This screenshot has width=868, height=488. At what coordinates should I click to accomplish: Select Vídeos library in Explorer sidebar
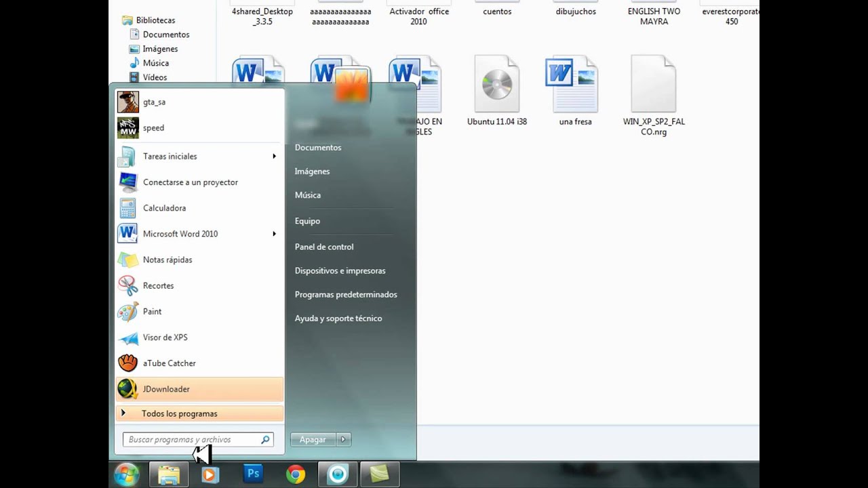[x=155, y=77]
